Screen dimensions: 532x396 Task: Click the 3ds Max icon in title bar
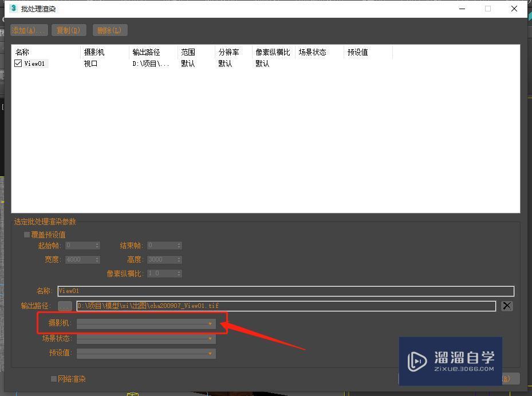[14, 8]
